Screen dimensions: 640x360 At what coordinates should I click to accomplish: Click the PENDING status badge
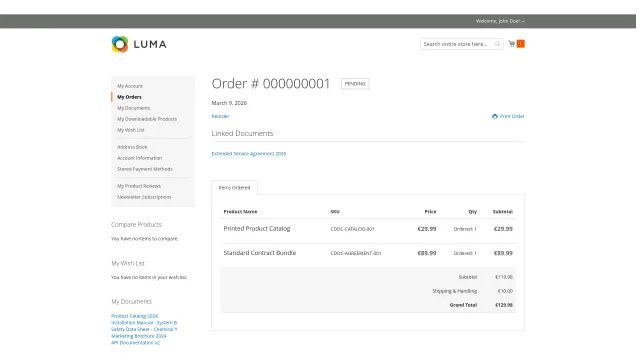[355, 84]
